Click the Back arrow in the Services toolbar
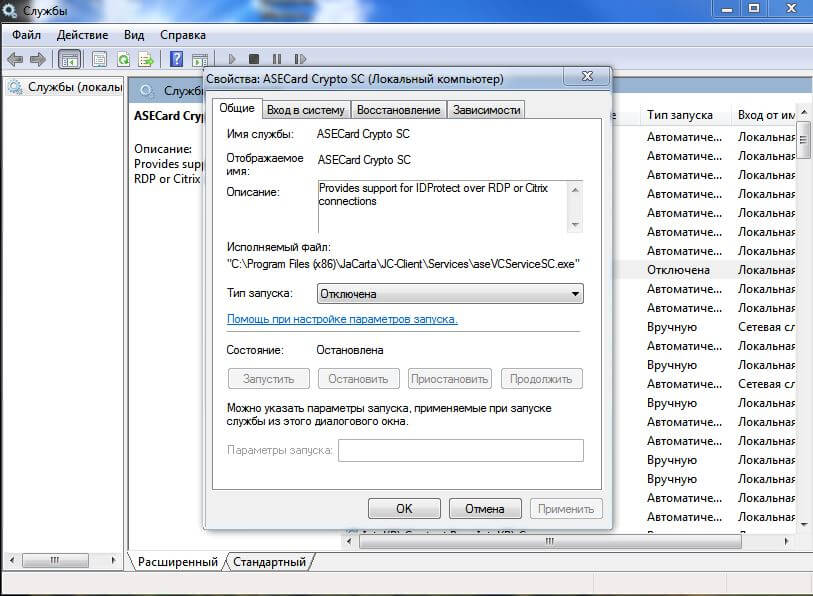Viewport: 813px width, 596px height. [15, 59]
